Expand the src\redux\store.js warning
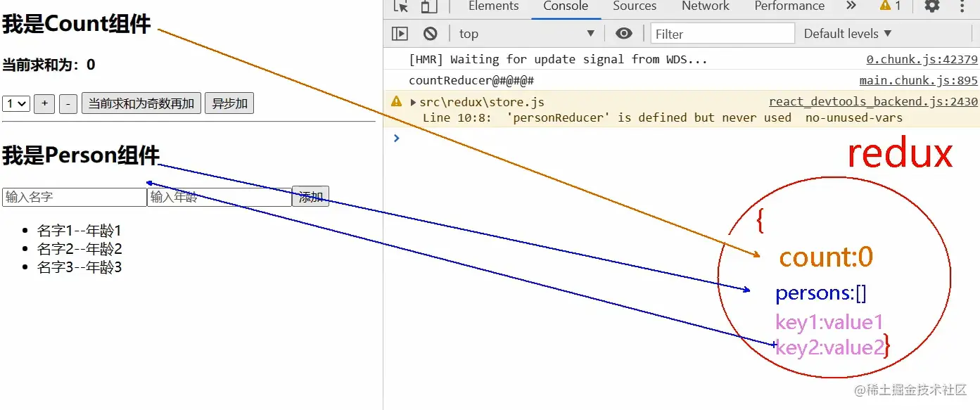This screenshot has width=980, height=410. click(x=414, y=102)
